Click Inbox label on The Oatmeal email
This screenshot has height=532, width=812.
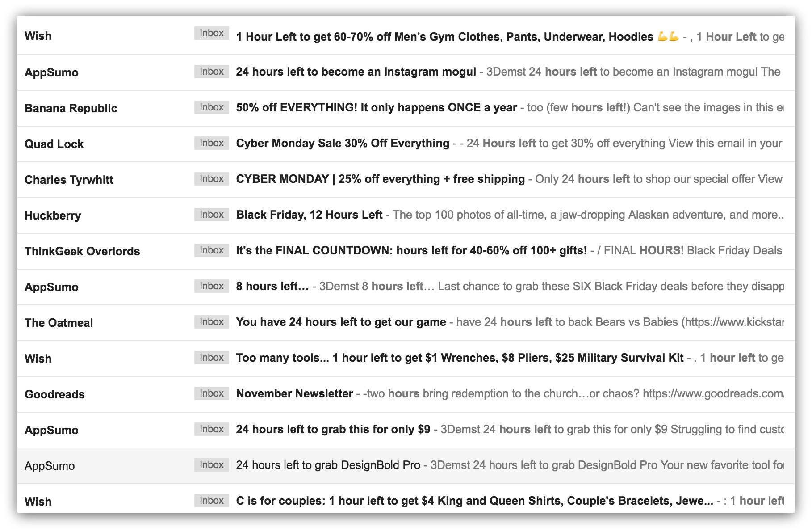pos(211,322)
